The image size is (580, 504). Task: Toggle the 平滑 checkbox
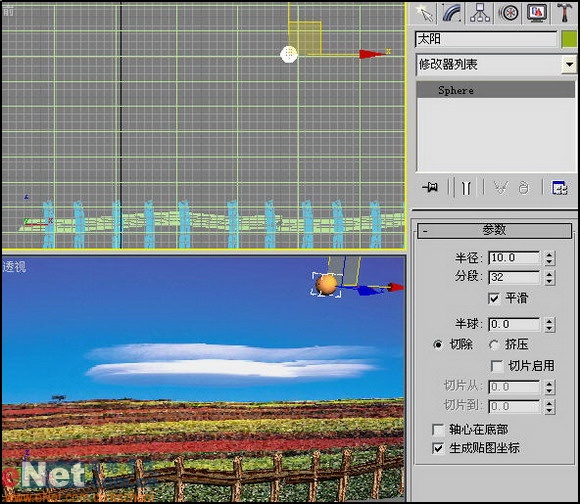[x=494, y=298]
